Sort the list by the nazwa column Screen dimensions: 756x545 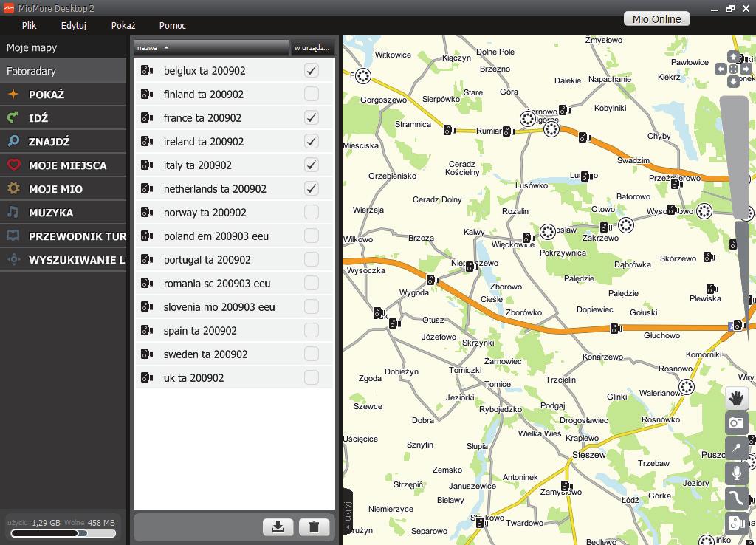[x=211, y=48]
